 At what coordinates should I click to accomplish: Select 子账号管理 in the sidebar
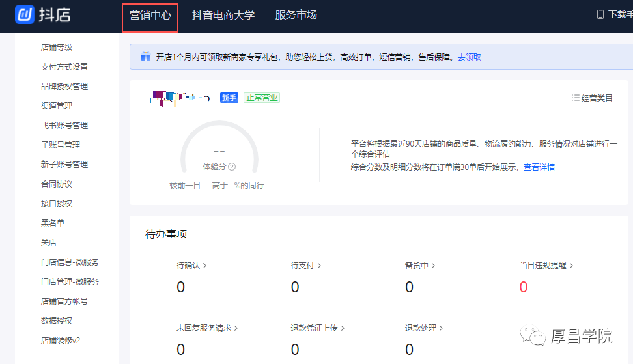tap(61, 145)
